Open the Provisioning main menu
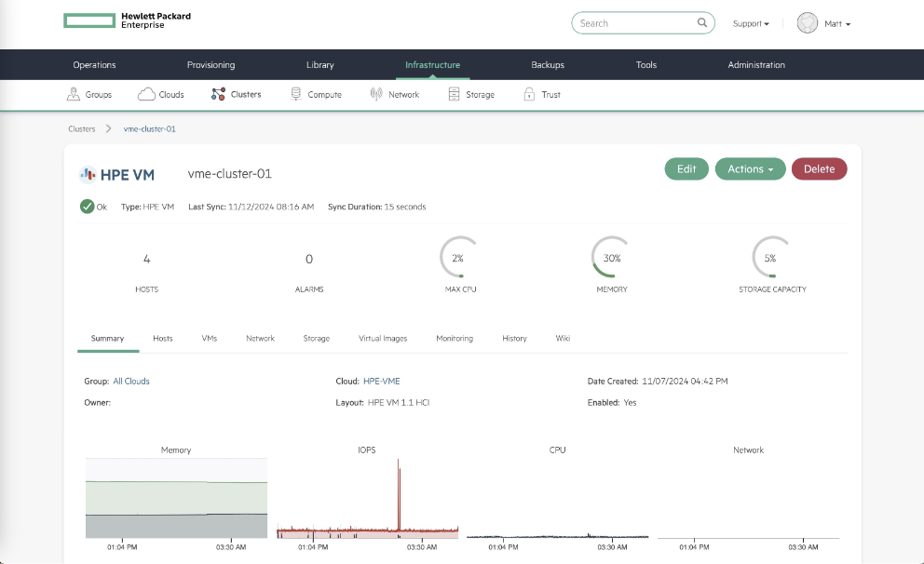The width and height of the screenshot is (924, 564). [211, 65]
